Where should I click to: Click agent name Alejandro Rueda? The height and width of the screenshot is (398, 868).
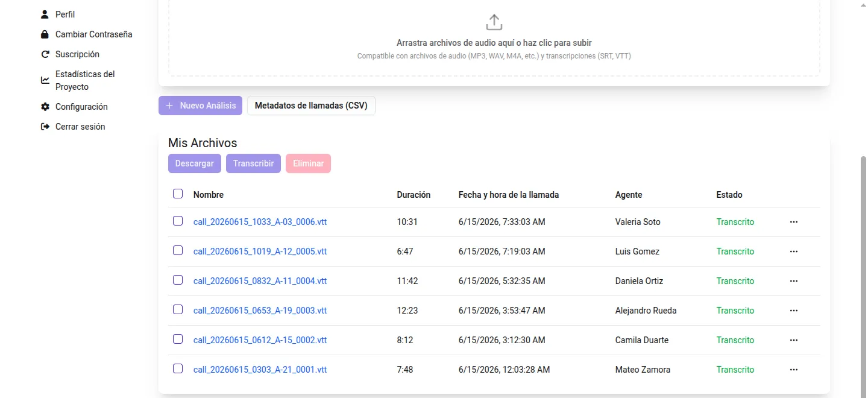[646, 311]
